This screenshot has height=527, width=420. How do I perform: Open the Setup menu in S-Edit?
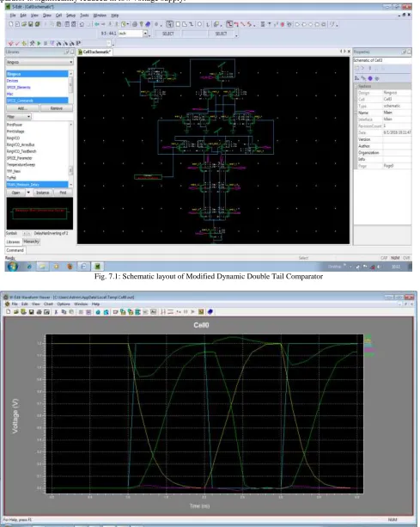click(70, 15)
